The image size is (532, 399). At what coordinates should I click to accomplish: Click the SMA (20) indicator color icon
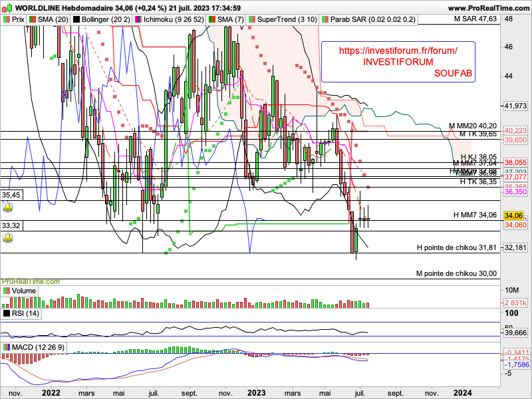33,20
